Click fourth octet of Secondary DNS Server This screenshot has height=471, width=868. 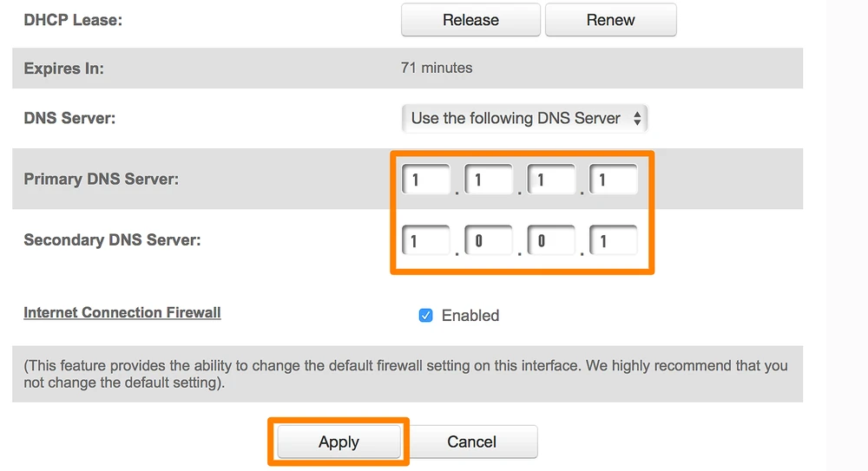(613, 240)
